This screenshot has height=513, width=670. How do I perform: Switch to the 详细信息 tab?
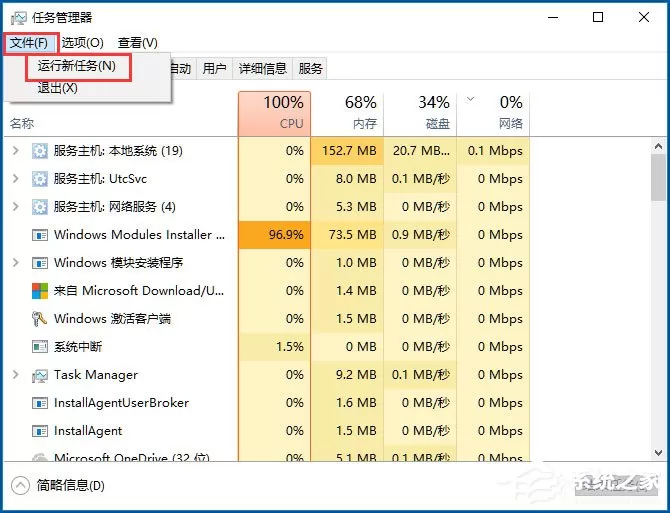click(x=262, y=68)
